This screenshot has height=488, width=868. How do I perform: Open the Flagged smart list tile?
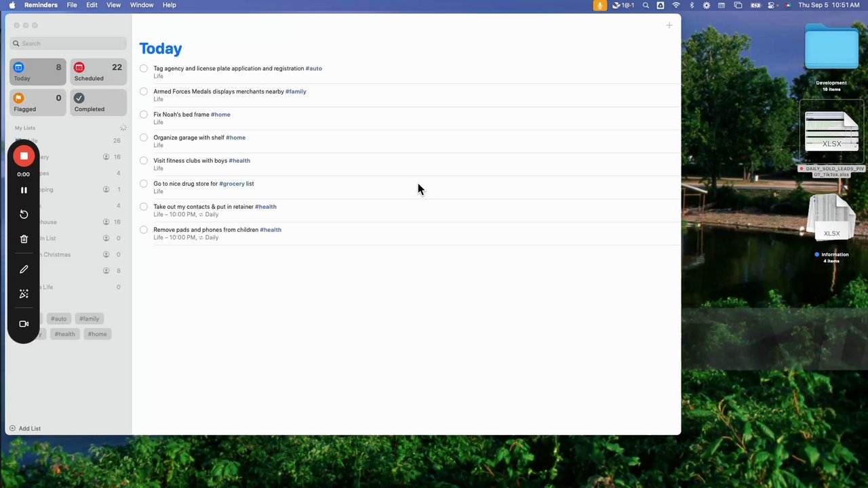[37, 102]
